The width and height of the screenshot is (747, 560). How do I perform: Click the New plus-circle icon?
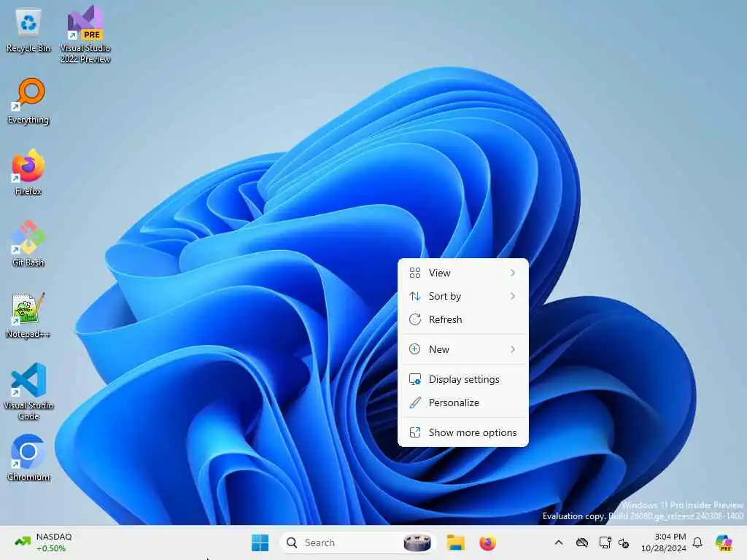click(x=415, y=349)
